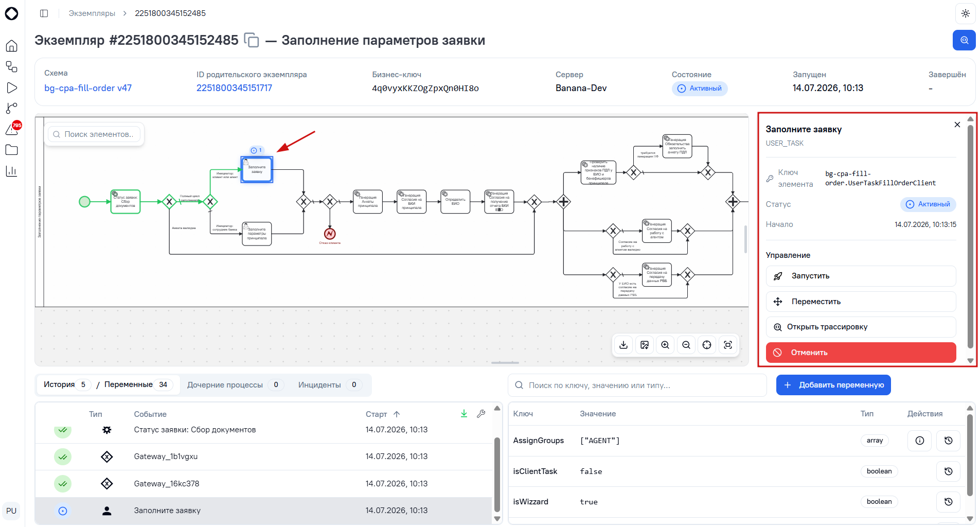Toggle the light/dark theme sun icon
The width and height of the screenshot is (980, 527).
(x=965, y=13)
